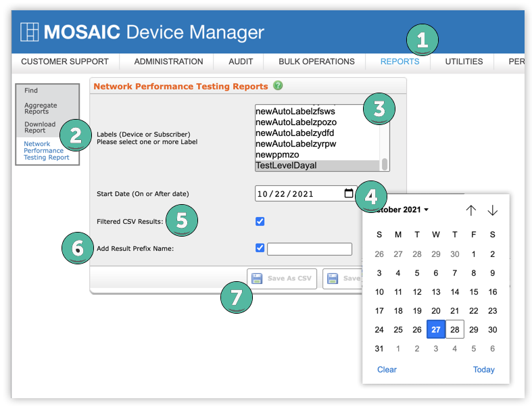Go to previous month with up arrow
The height and width of the screenshot is (409, 532).
pos(470,210)
